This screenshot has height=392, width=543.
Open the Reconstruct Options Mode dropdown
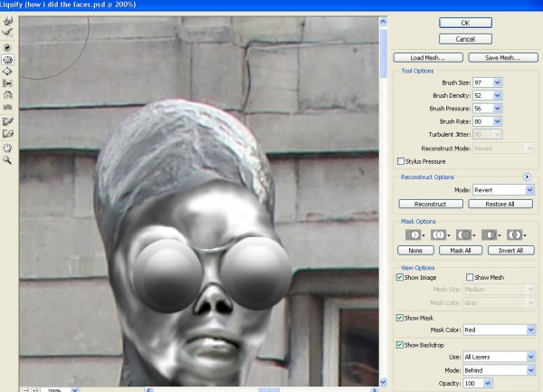click(x=503, y=190)
